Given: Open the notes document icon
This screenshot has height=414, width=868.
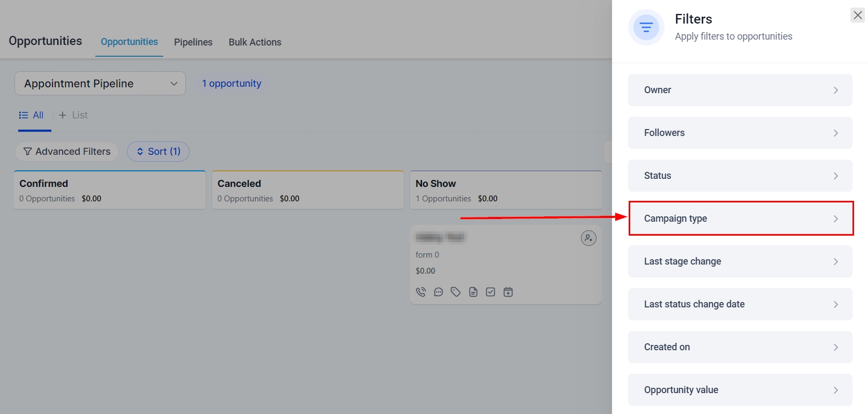Looking at the screenshot, I should 473,292.
